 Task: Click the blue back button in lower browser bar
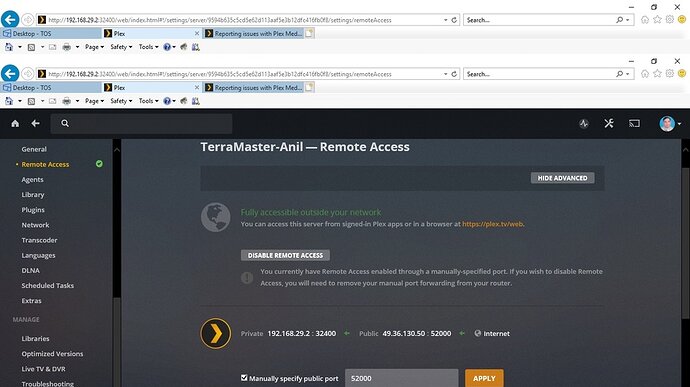(x=10, y=74)
